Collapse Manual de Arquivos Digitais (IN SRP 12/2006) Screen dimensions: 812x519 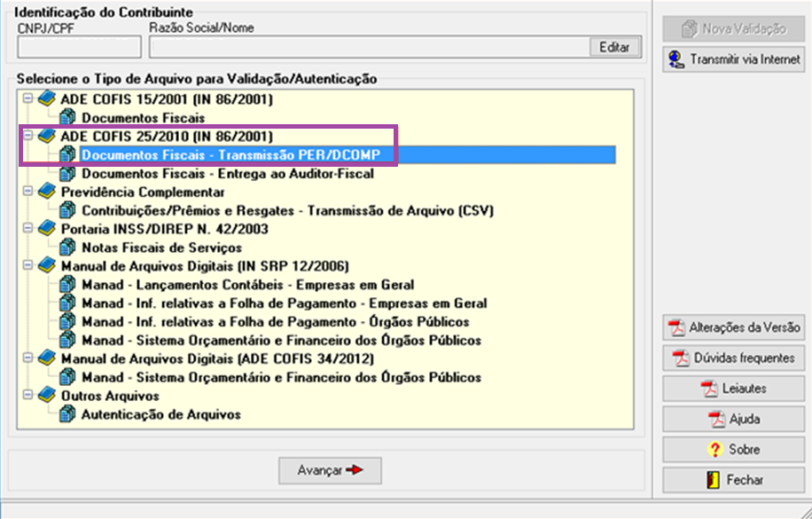tap(28, 265)
